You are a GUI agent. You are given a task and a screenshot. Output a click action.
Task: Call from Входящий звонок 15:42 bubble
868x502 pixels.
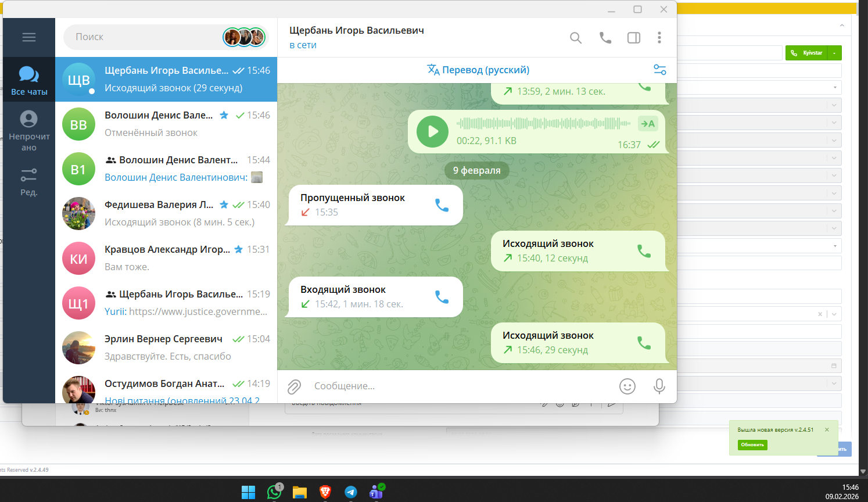coord(442,297)
